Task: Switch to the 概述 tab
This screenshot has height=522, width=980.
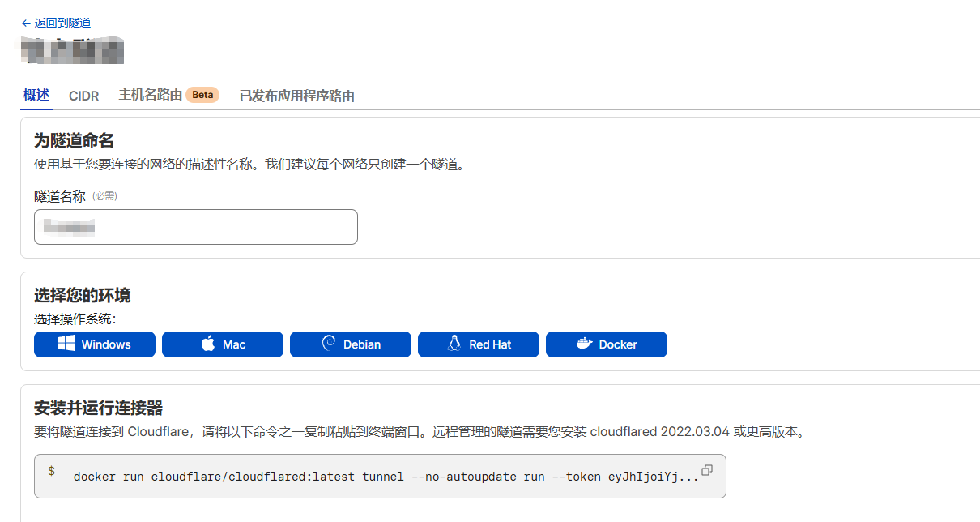Action: click(x=36, y=95)
